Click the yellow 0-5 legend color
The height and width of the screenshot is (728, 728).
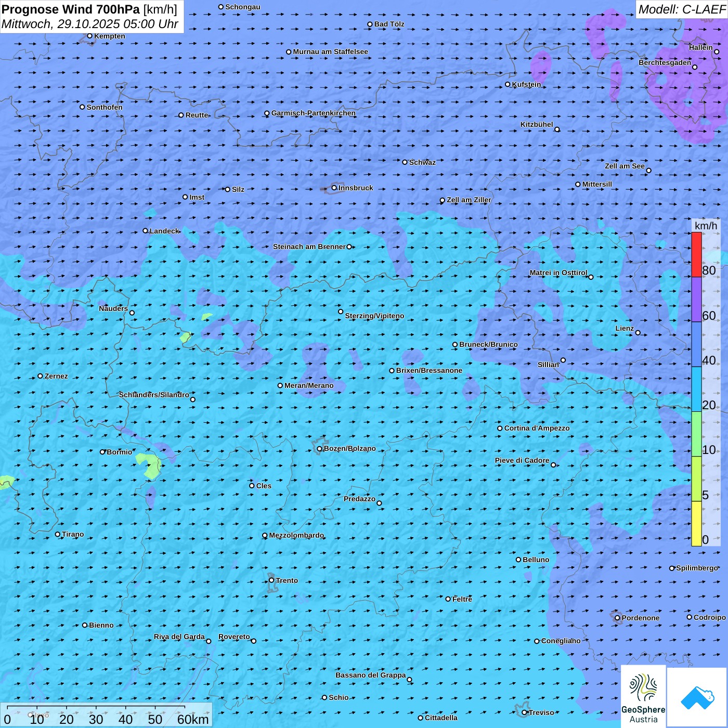pos(696,524)
